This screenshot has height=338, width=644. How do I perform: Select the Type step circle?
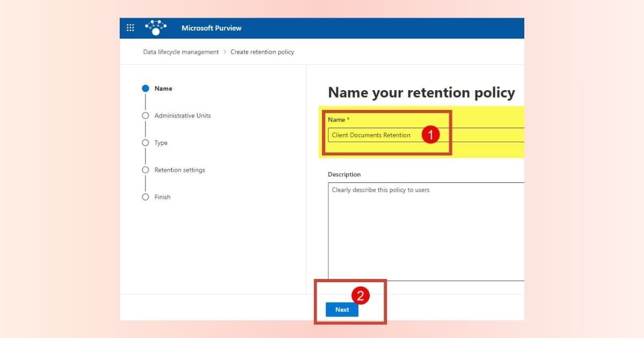click(145, 143)
